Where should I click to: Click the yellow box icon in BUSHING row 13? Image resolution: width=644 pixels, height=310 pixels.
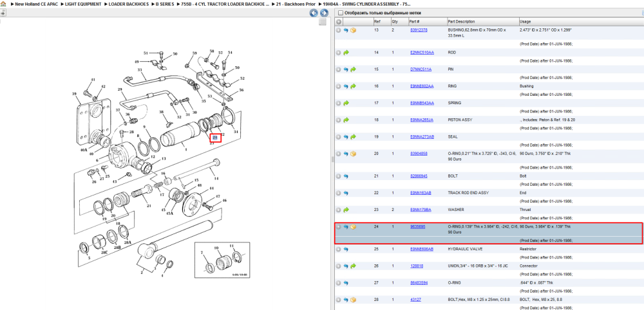353,30
